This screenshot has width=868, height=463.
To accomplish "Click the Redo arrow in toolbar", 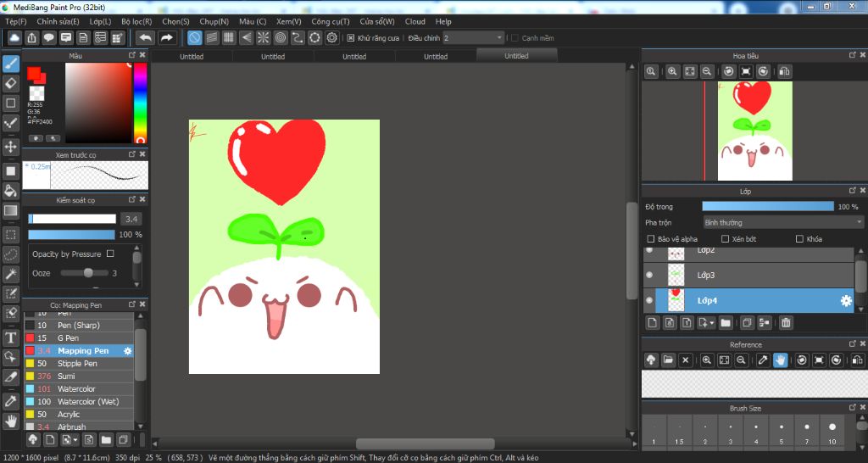I will click(x=166, y=37).
